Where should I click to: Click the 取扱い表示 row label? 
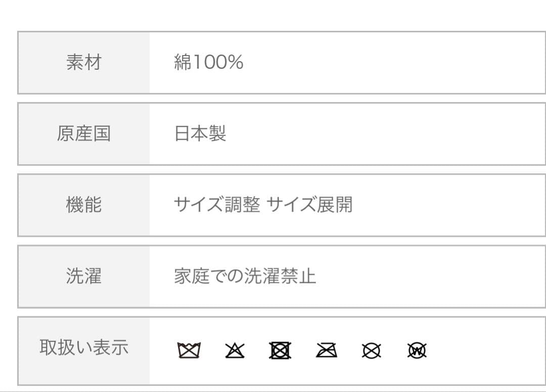(x=84, y=348)
